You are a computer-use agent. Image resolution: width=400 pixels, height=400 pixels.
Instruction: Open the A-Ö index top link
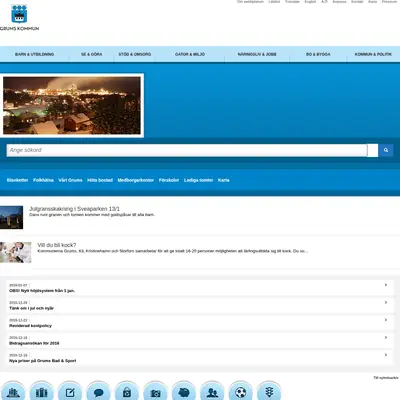[x=324, y=2]
